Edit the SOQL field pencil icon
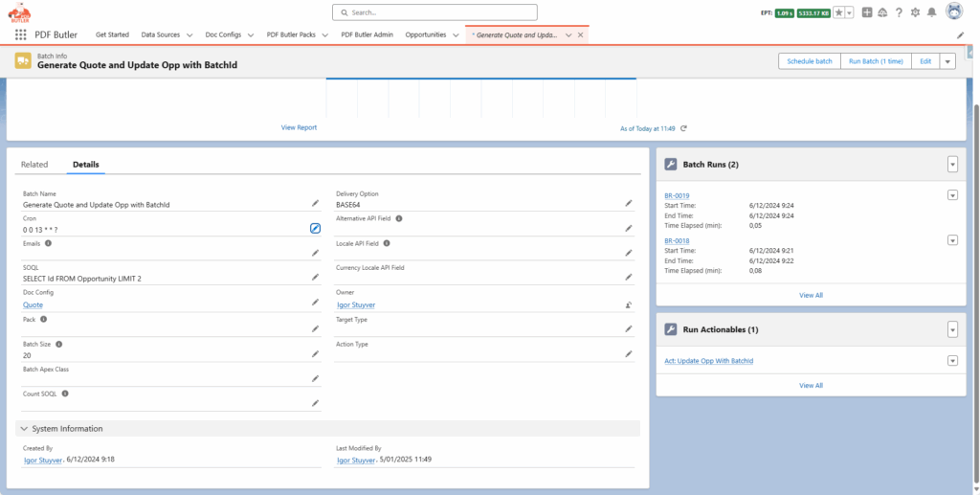 [315, 277]
